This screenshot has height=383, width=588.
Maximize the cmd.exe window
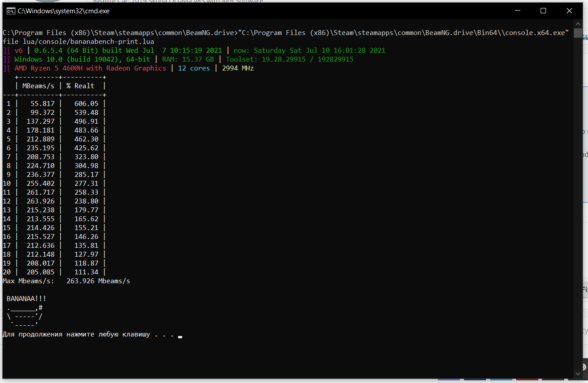pos(543,11)
